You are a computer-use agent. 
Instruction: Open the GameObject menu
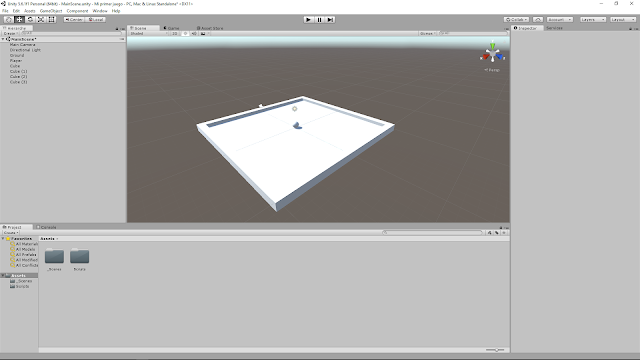click(x=51, y=11)
